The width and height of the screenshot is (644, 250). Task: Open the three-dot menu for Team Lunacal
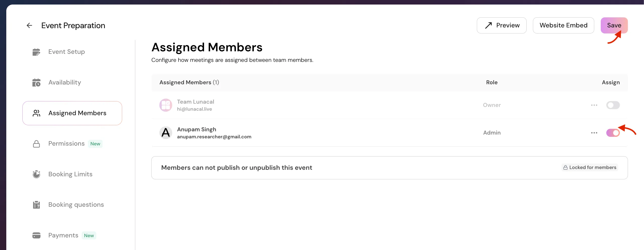click(594, 105)
